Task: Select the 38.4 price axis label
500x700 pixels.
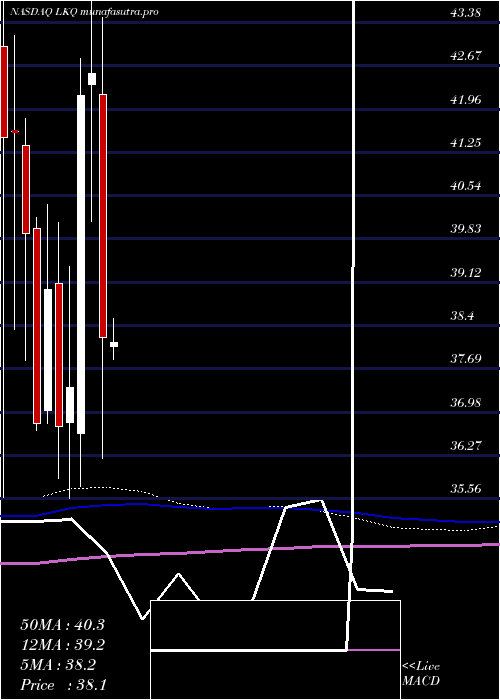Action: coord(462,316)
